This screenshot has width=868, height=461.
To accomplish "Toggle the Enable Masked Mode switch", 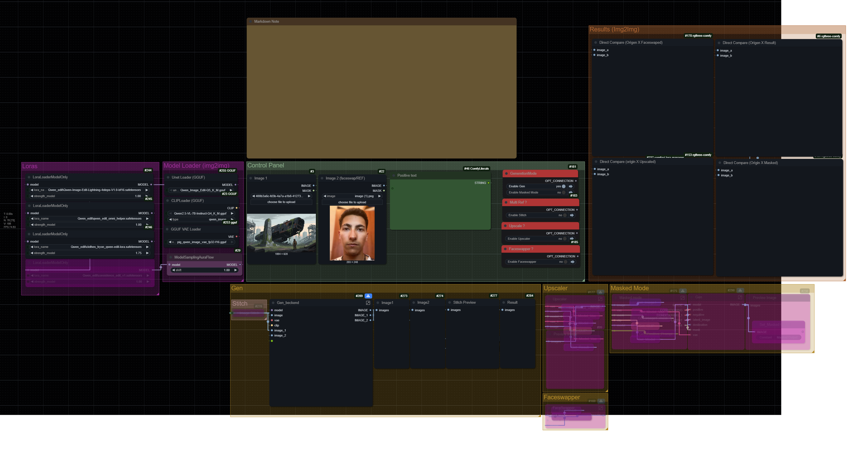I will click(564, 193).
